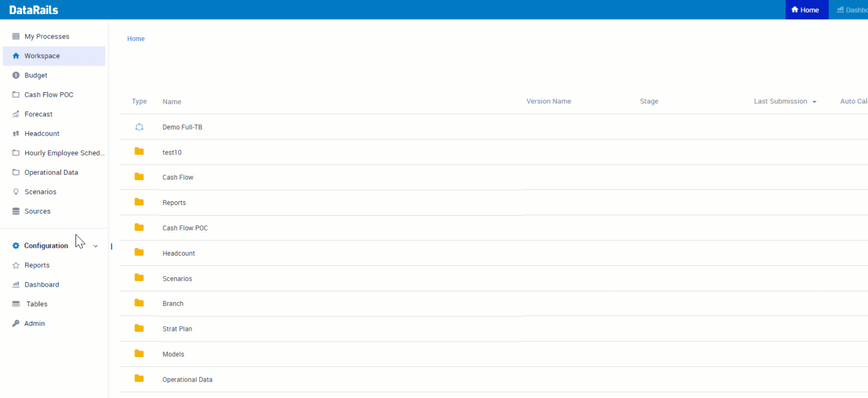Click the Configuration gear icon
Image resolution: width=868 pixels, height=398 pixels.
coord(16,246)
